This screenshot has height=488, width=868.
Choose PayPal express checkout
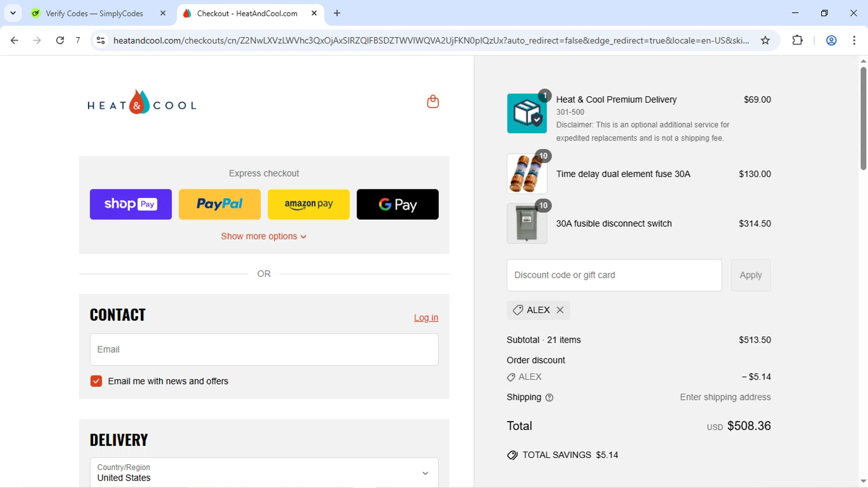coord(220,204)
